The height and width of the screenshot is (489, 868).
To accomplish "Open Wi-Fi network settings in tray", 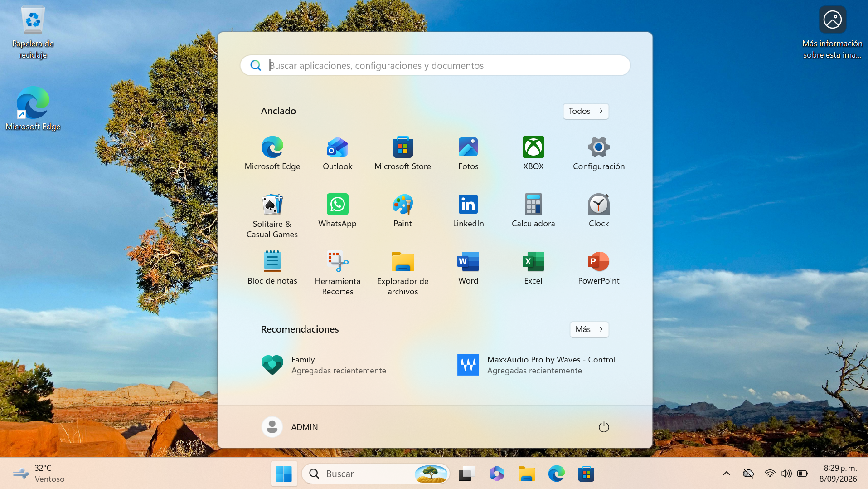I will [770, 474].
